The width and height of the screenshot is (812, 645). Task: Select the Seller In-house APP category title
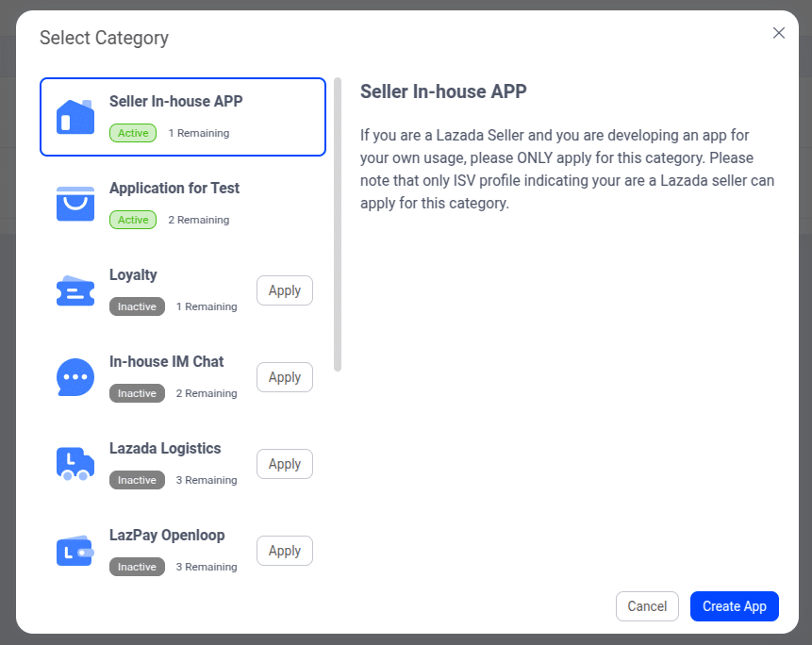176,101
